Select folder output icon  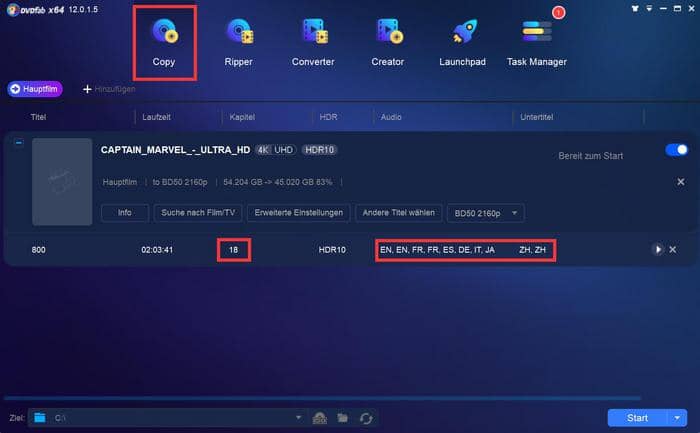click(x=343, y=418)
